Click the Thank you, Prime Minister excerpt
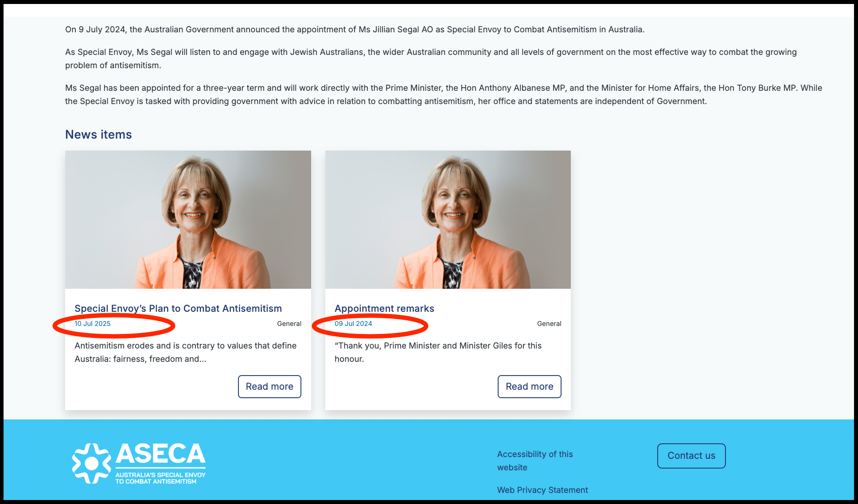Viewport: 858px width, 504px height. [x=438, y=352]
